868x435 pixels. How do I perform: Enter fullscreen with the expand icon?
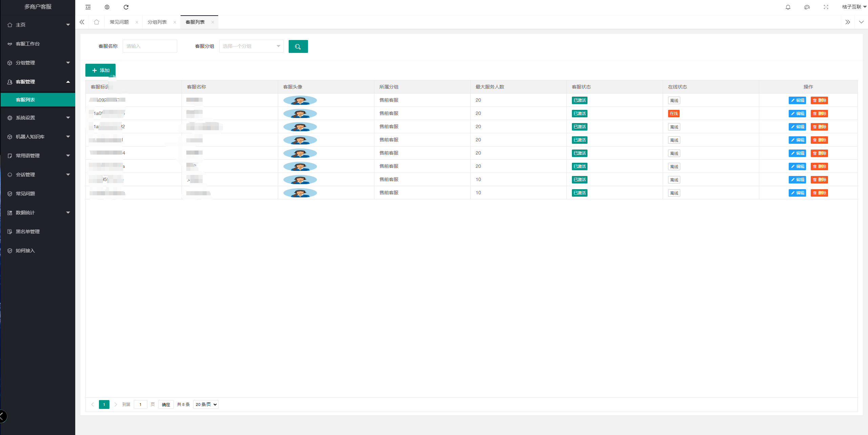coord(826,7)
